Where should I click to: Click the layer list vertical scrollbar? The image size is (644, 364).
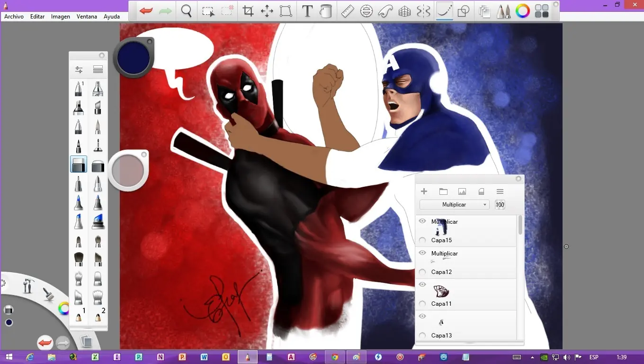(x=520, y=225)
